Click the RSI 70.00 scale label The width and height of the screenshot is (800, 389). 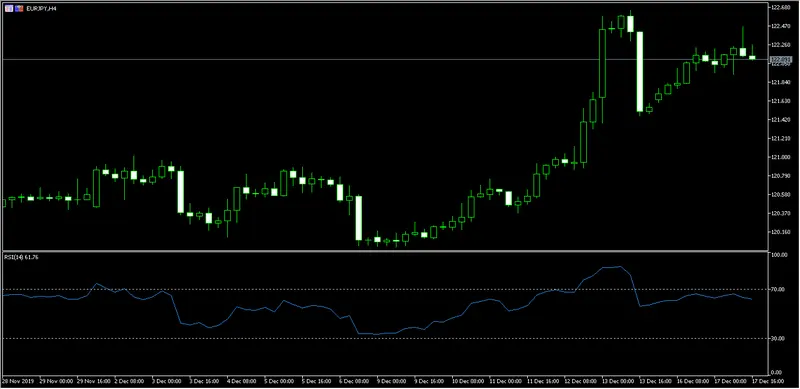click(x=778, y=289)
